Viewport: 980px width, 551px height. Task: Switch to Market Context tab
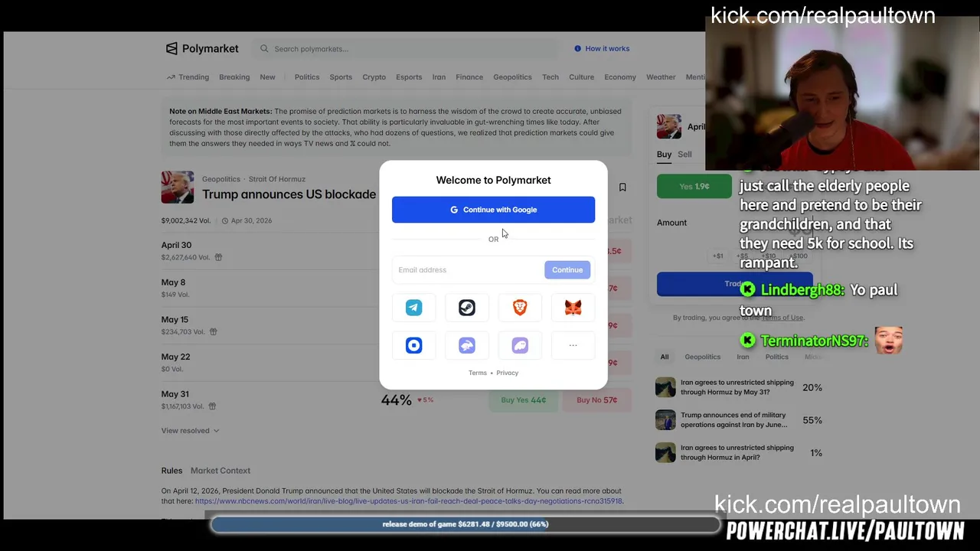220,471
